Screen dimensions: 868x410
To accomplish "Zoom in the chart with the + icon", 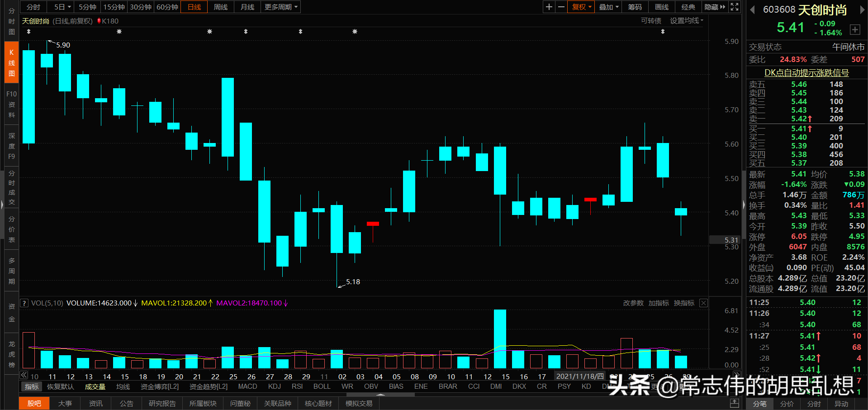I will [x=549, y=7].
